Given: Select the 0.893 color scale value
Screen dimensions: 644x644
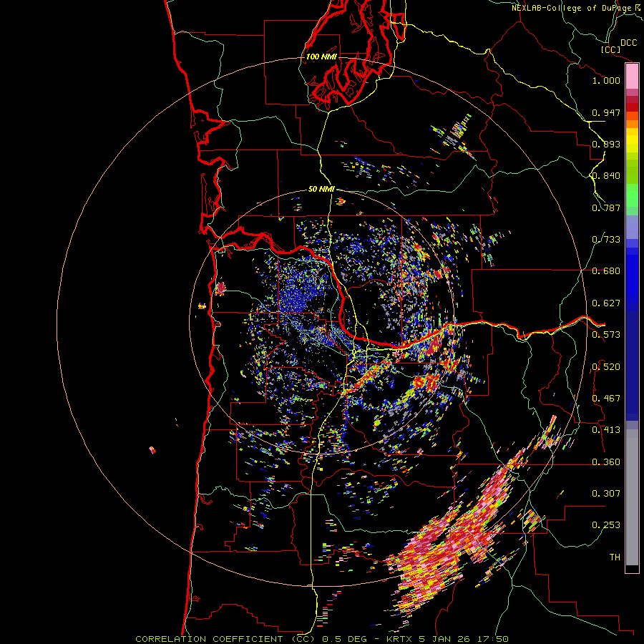Looking at the screenshot, I should [606, 144].
